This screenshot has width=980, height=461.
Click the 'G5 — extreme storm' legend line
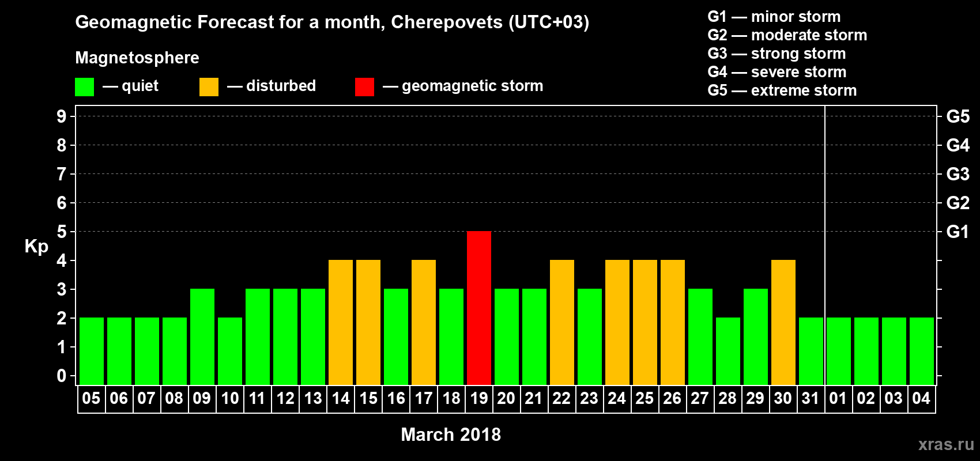pyautogui.click(x=782, y=90)
